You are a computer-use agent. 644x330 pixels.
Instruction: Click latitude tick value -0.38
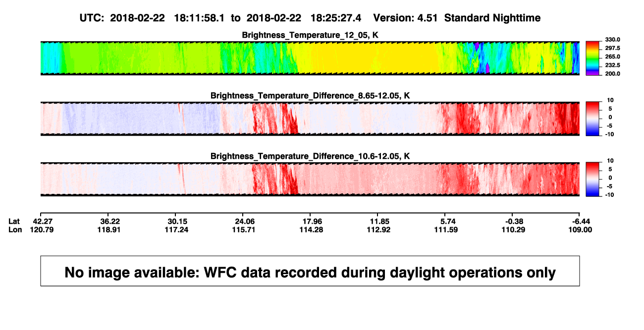[x=514, y=221]
